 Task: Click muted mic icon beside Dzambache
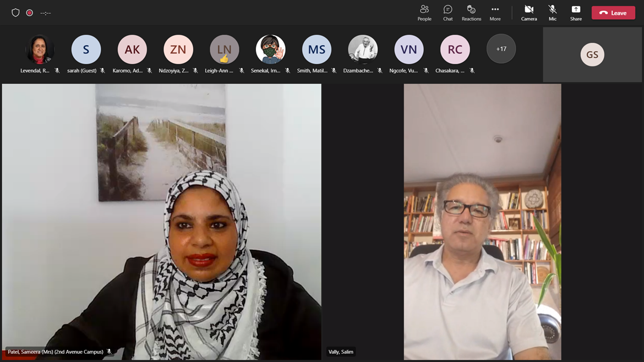pos(380,70)
